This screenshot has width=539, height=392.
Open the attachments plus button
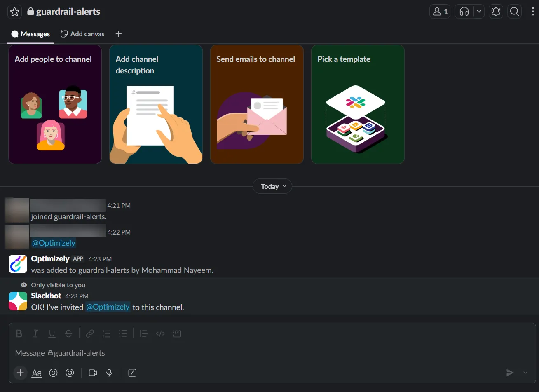(x=20, y=373)
